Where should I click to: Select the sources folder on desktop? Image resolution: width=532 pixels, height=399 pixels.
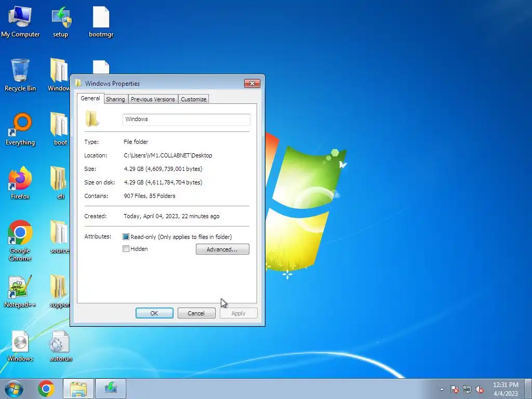pos(60,237)
